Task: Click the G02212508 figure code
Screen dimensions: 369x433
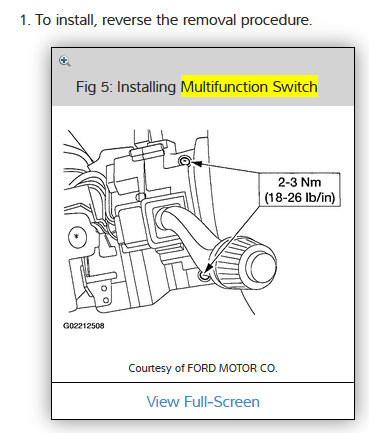Action: pyautogui.click(x=84, y=326)
